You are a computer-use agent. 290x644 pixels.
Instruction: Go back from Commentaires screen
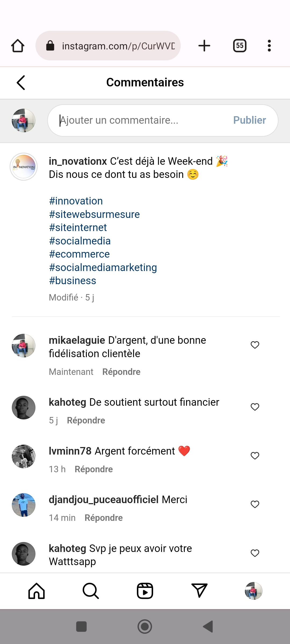21,82
